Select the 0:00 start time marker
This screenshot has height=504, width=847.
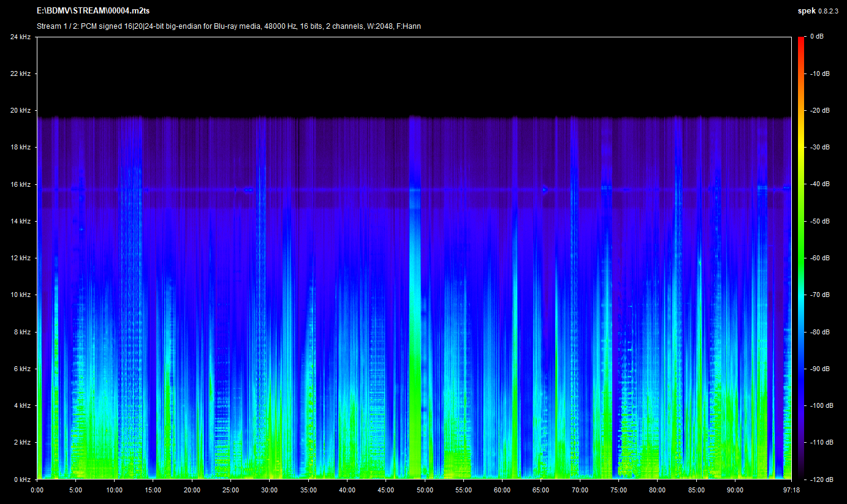(x=37, y=490)
